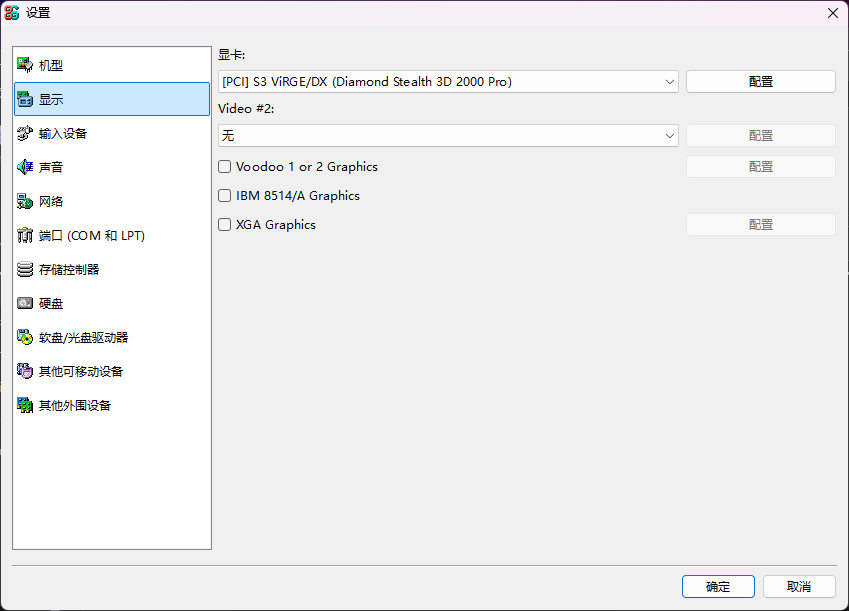Image resolution: width=849 pixels, height=611 pixels.
Task: Click 配置 button for S3 ViRGE/DX card
Action: (760, 82)
